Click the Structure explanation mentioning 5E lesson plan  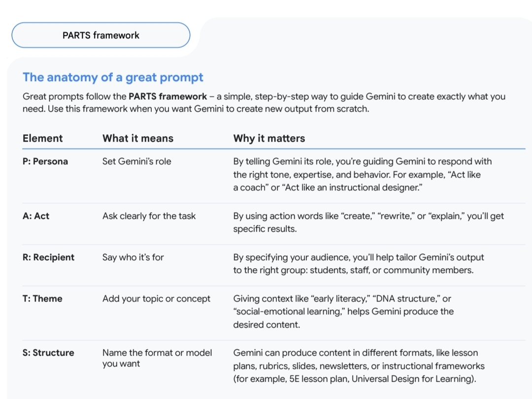tap(359, 366)
